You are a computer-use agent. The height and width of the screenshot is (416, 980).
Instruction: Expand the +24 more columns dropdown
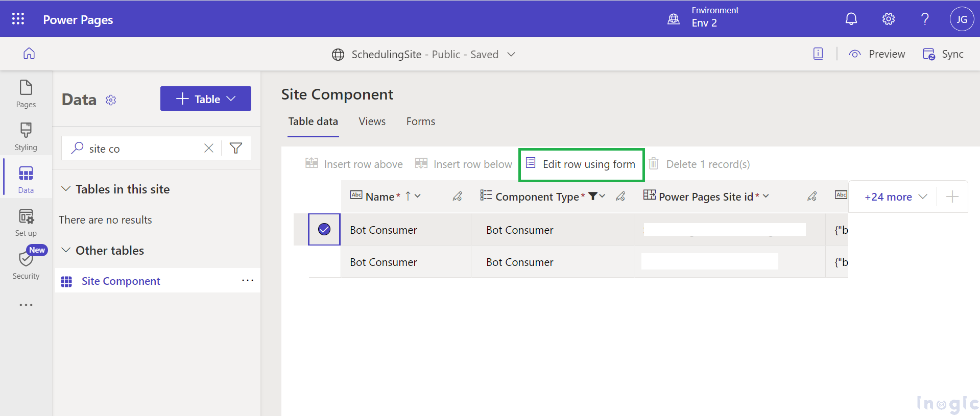point(895,197)
